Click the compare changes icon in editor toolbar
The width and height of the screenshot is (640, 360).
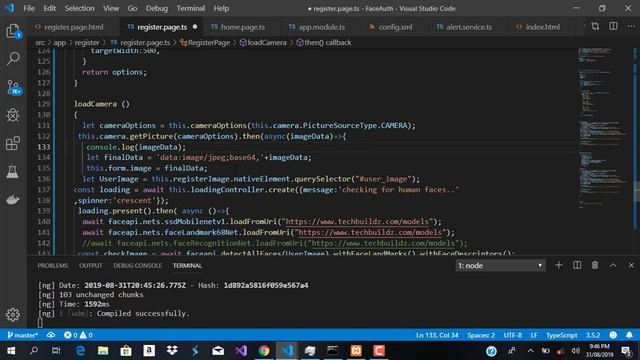[595, 27]
